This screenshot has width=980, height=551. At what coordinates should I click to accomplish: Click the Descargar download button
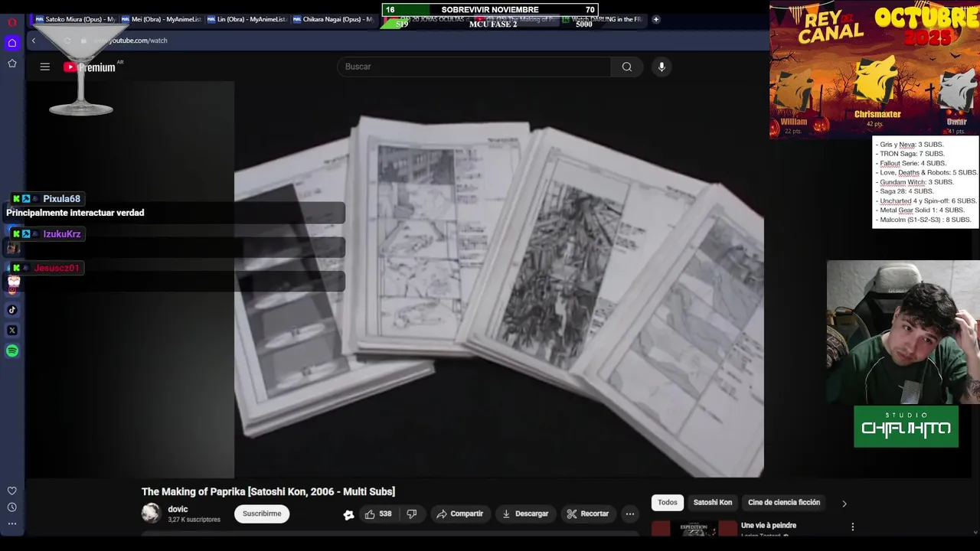525,514
